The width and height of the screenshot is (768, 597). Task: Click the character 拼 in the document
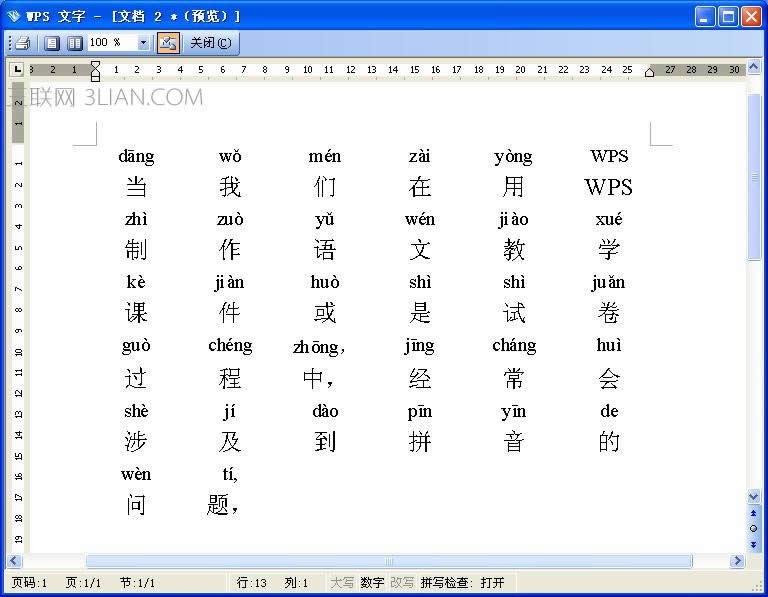(x=420, y=442)
